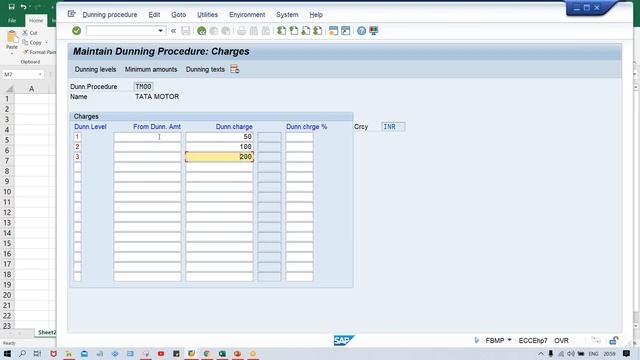Click the green checkmark Enter icon
The height and width of the screenshot is (360, 640).
pos(76,31)
